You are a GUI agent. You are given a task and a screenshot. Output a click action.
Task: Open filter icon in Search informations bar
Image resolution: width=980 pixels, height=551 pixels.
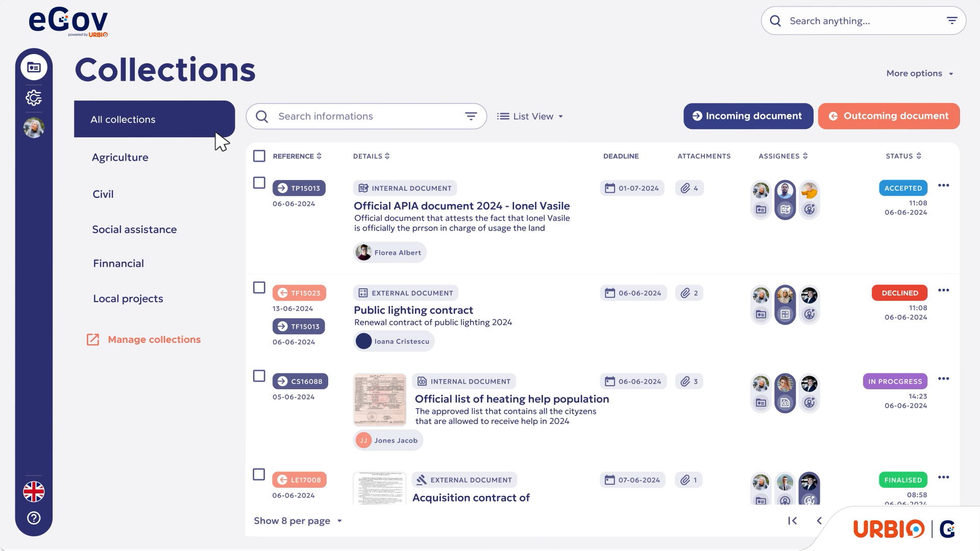point(471,116)
